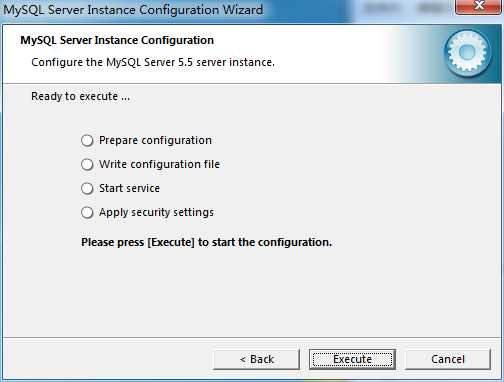Screen dimensions: 504x382
Task: Select the Write configuration file circle indicator
Action: [x=87, y=164]
